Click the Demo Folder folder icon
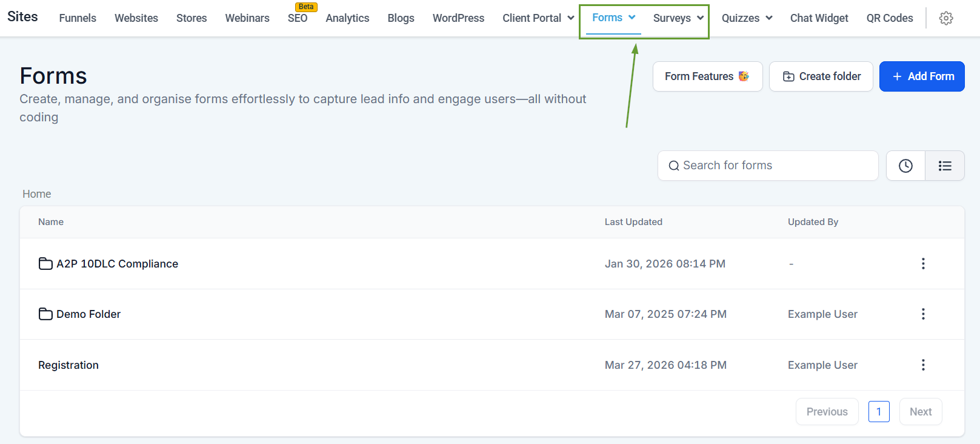The image size is (980, 444). pyautogui.click(x=45, y=314)
